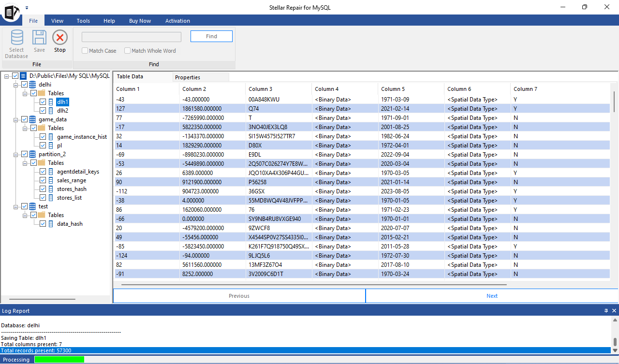The width and height of the screenshot is (619, 364).
Task: Go to Previous page of records
Action: (239, 296)
